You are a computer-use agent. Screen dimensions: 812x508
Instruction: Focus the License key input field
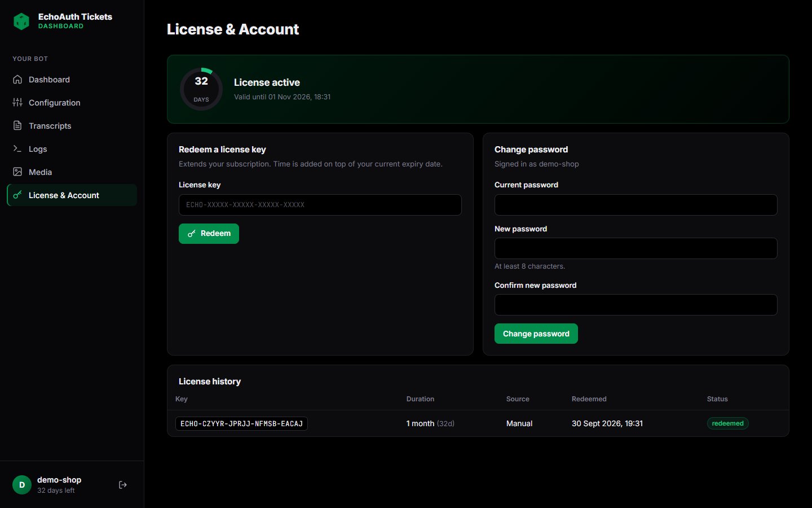click(320, 205)
